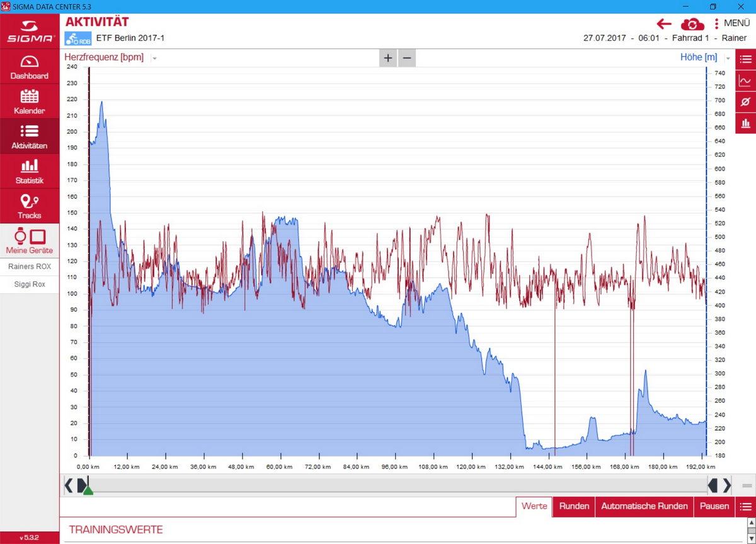Screen dimensions: 756x544
Task: Toggle the average value (Ø) display
Action: click(745, 101)
